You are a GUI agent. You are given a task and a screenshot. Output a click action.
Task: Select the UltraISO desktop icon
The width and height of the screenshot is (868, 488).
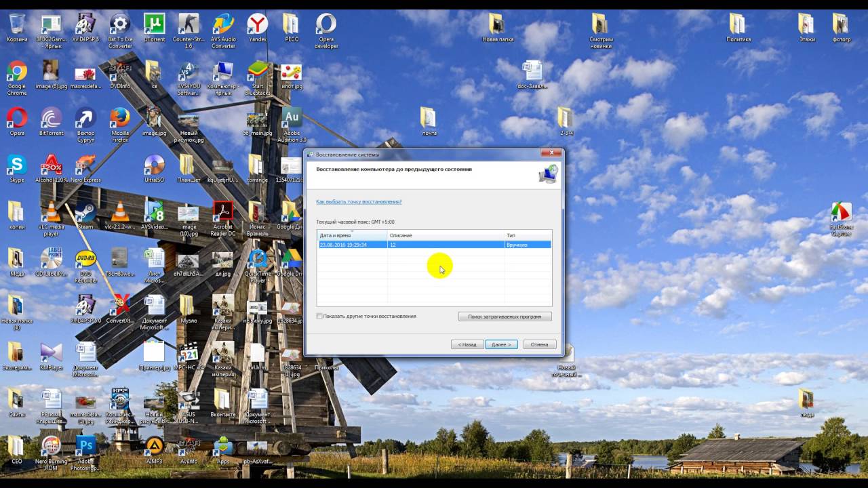[x=155, y=165]
